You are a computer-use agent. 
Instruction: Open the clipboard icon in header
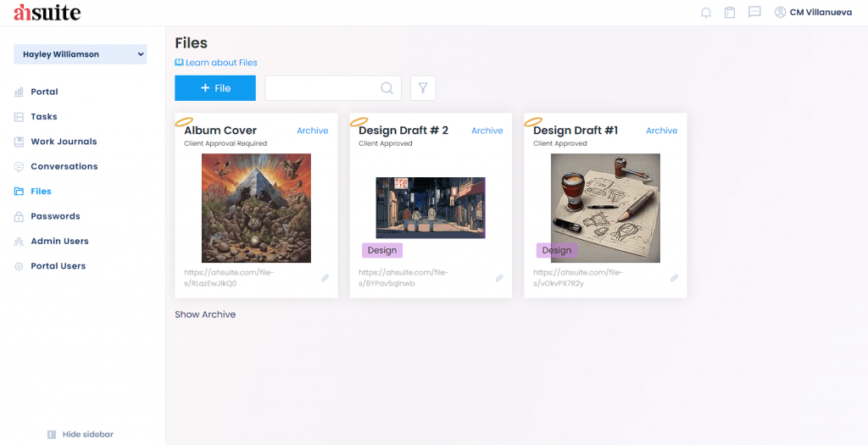click(729, 13)
